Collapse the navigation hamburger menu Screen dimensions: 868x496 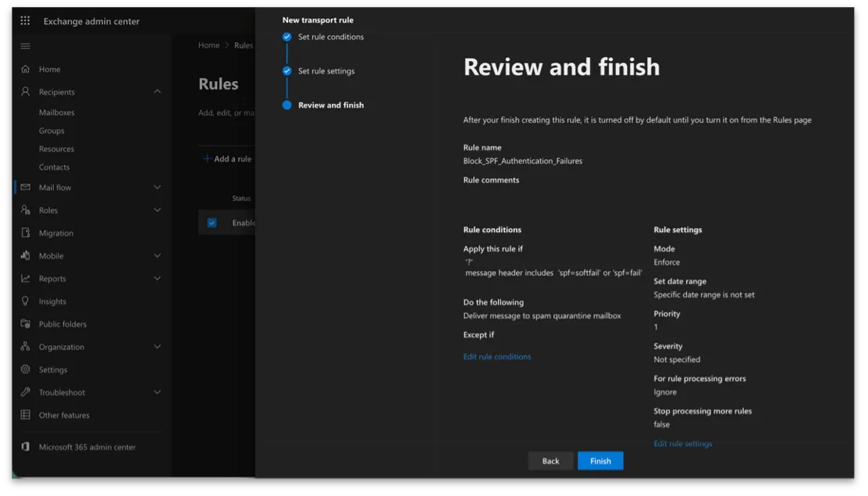click(26, 46)
